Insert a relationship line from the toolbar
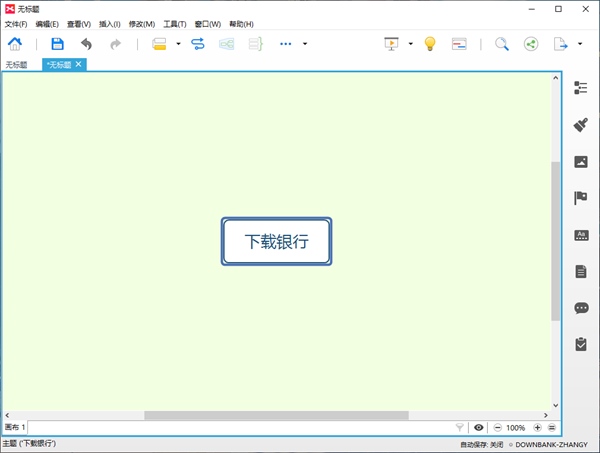The width and height of the screenshot is (600, 453). point(197,44)
